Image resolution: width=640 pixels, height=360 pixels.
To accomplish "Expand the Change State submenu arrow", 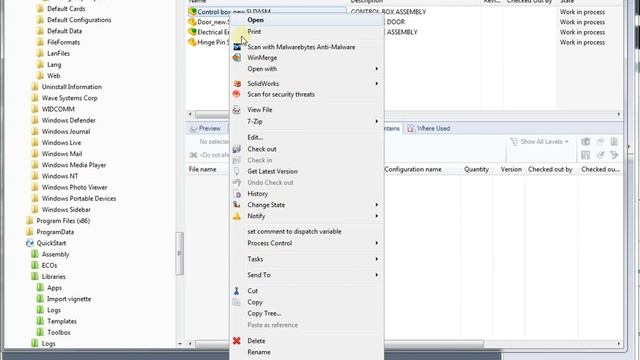I will 377,204.
